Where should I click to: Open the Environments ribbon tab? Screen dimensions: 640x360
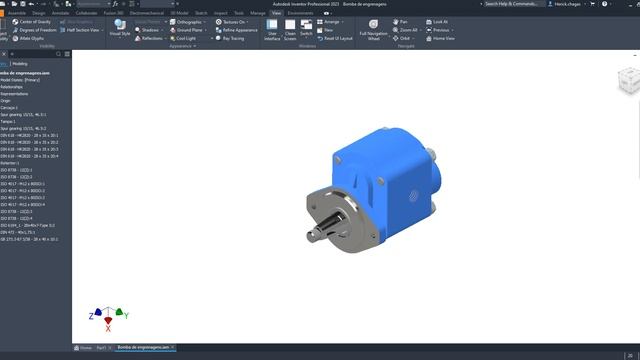coord(300,13)
